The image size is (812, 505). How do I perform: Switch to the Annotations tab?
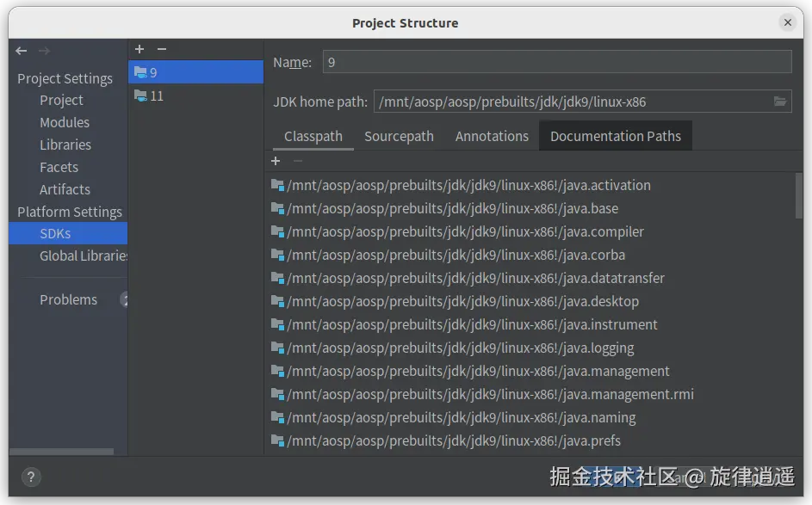[492, 136]
